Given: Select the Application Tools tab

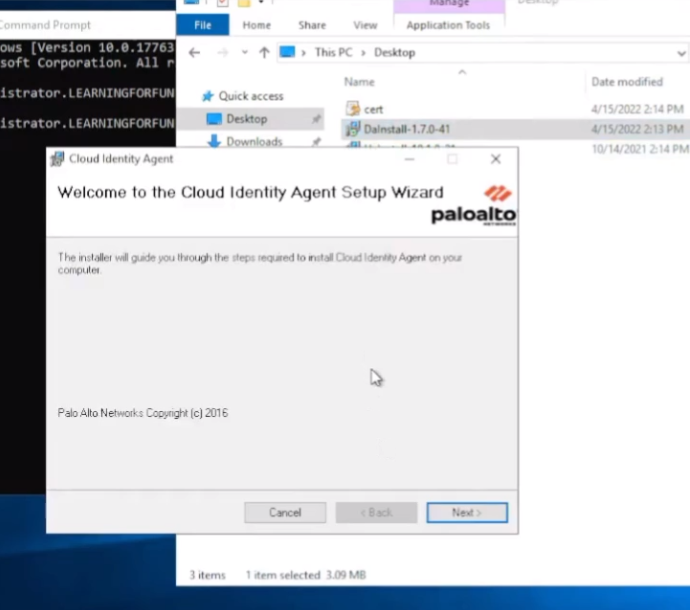Looking at the screenshot, I should [448, 25].
